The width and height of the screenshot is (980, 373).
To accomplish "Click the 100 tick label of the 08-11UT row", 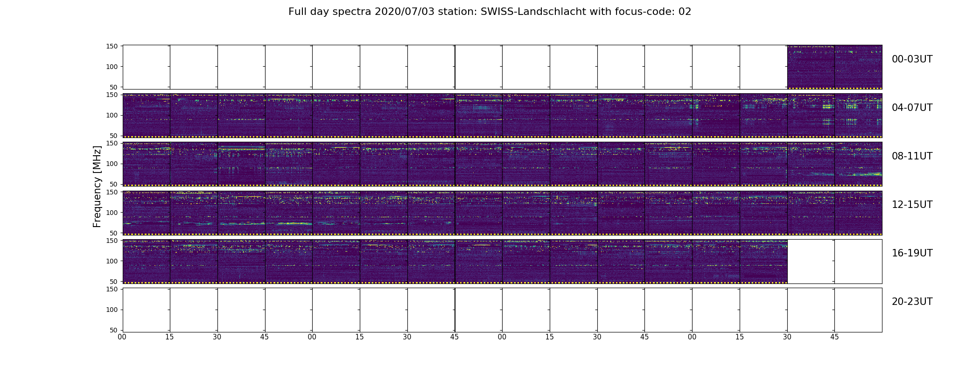I will (112, 164).
